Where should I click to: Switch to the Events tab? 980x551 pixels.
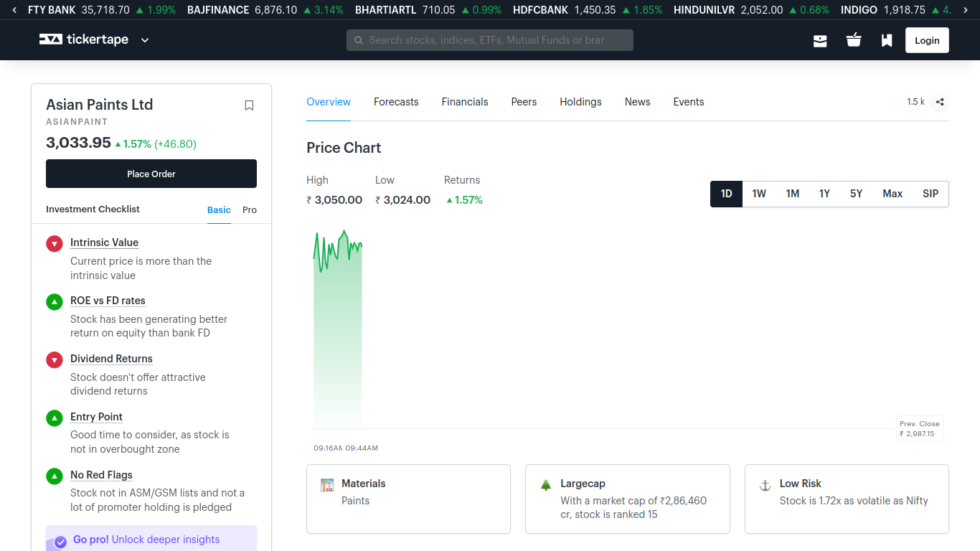pyautogui.click(x=689, y=102)
